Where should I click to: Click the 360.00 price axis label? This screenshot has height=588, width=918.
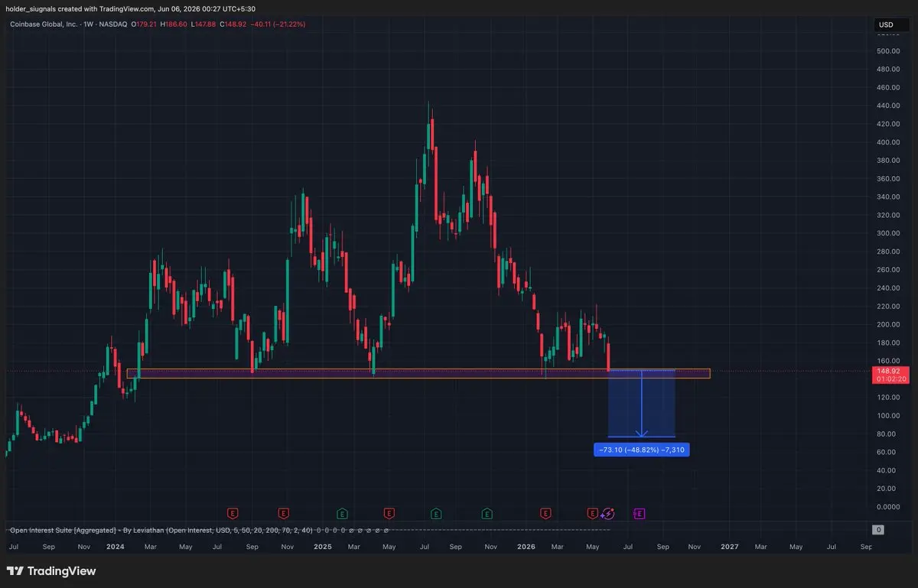(x=888, y=179)
